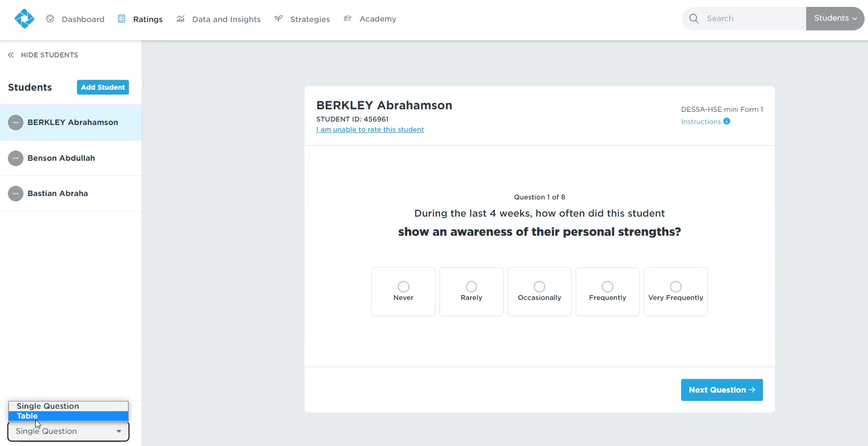Open the Students dropdown in header
The height and width of the screenshot is (446, 868).
835,19
